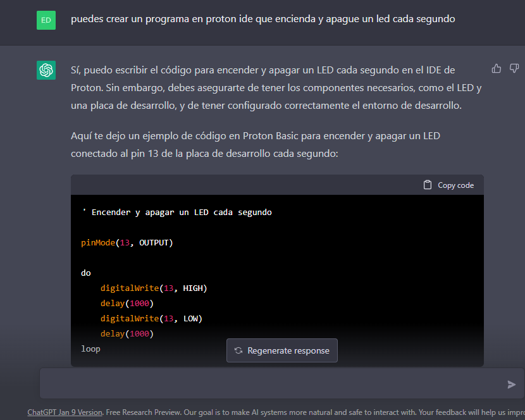This screenshot has width=525, height=420.
Task: Open the ChatGPT Jan 9 Version link
Action: coord(65,412)
